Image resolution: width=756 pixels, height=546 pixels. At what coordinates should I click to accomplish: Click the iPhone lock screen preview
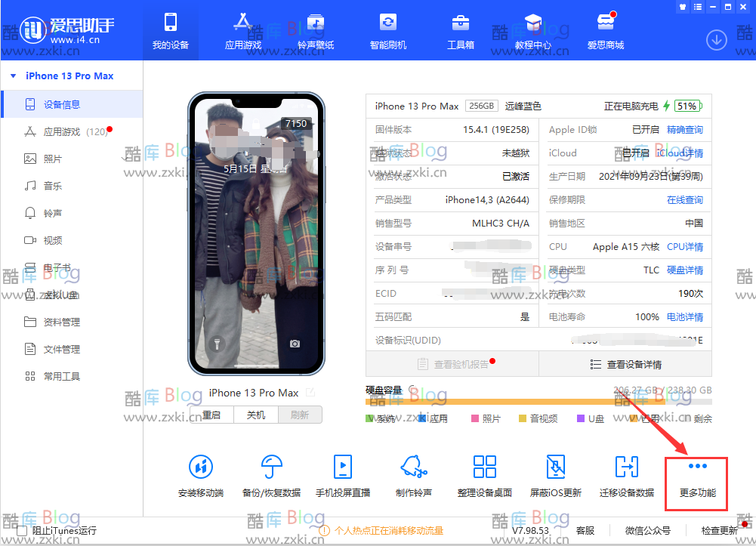[256, 234]
